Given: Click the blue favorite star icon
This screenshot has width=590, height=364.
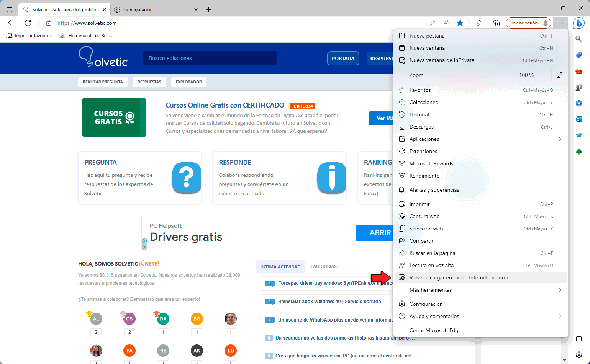Looking at the screenshot, I should (x=460, y=23).
